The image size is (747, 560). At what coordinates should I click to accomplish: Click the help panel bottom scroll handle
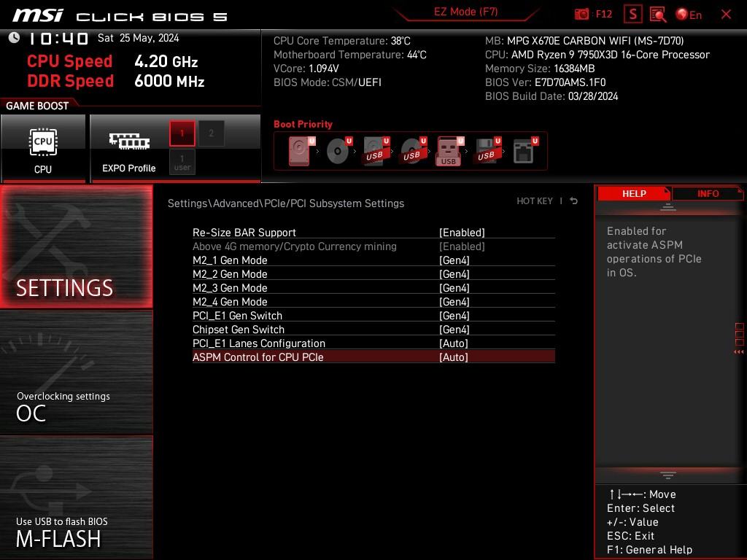668,475
